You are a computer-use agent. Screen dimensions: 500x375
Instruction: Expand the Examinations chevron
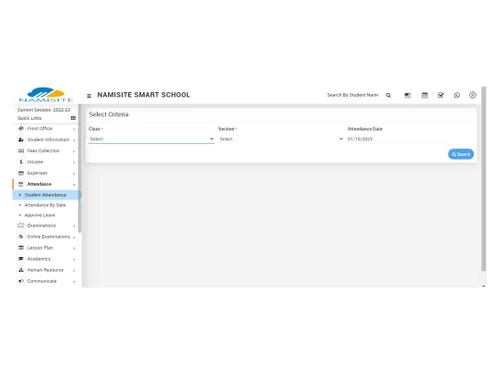point(74,226)
